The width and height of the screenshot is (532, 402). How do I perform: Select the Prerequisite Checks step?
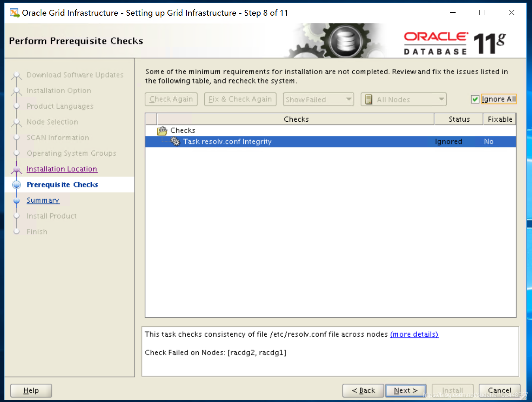pyautogui.click(x=62, y=185)
